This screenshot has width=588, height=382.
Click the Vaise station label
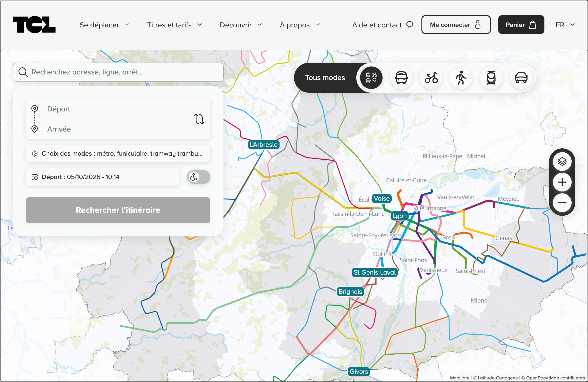pyautogui.click(x=381, y=198)
